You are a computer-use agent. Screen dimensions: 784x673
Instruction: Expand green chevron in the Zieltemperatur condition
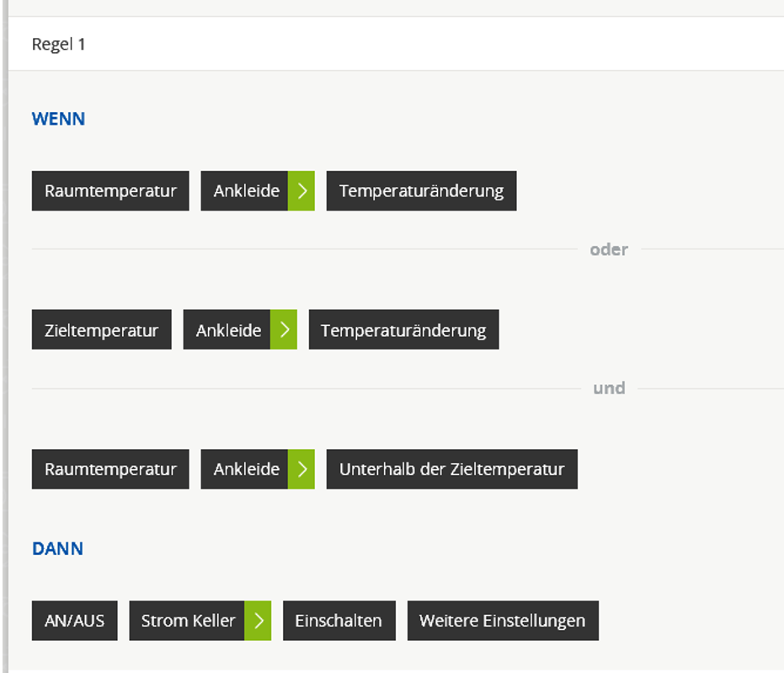pos(283,330)
